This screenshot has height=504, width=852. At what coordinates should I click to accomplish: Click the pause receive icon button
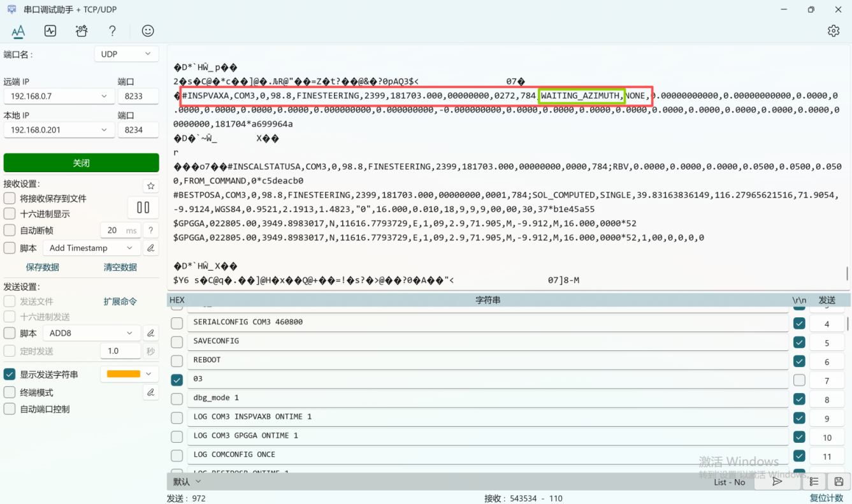click(143, 207)
